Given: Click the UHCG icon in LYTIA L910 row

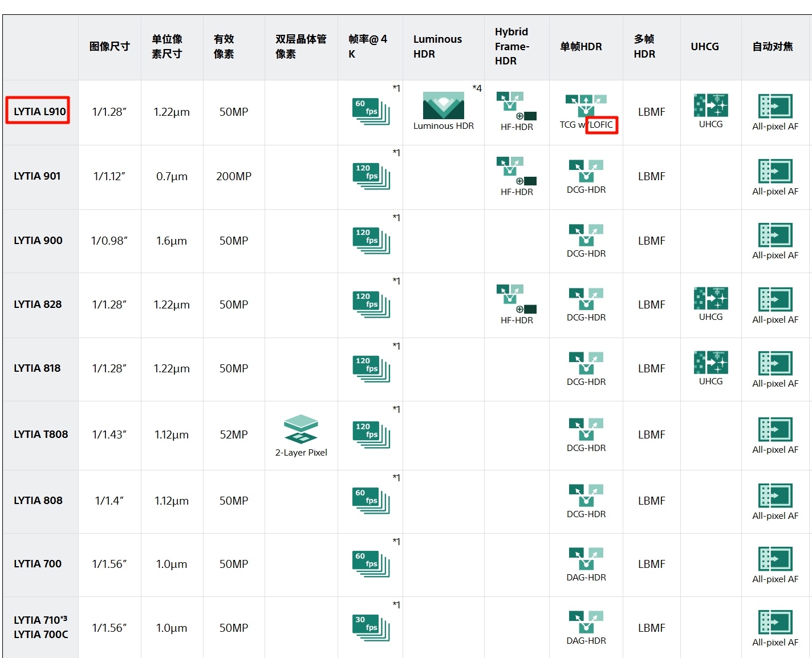Looking at the screenshot, I should 710,105.
